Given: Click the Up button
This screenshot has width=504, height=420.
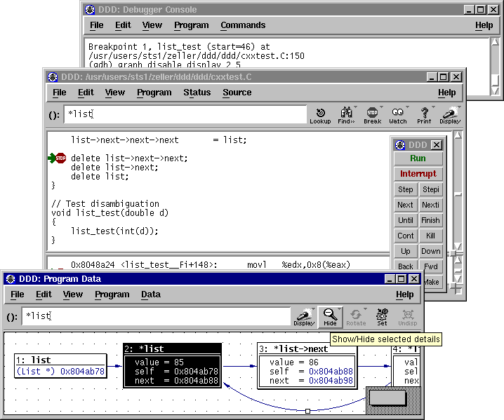Looking at the screenshot, I should (406, 251).
